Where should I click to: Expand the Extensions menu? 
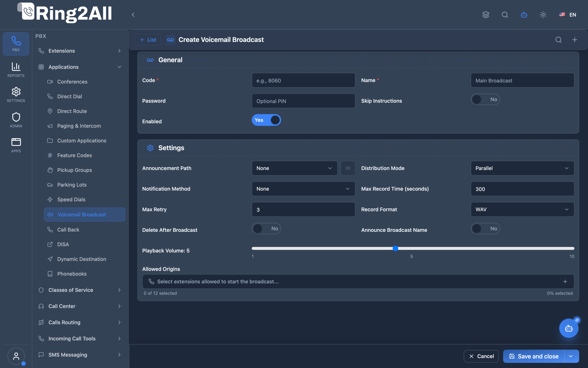pyautogui.click(x=80, y=51)
